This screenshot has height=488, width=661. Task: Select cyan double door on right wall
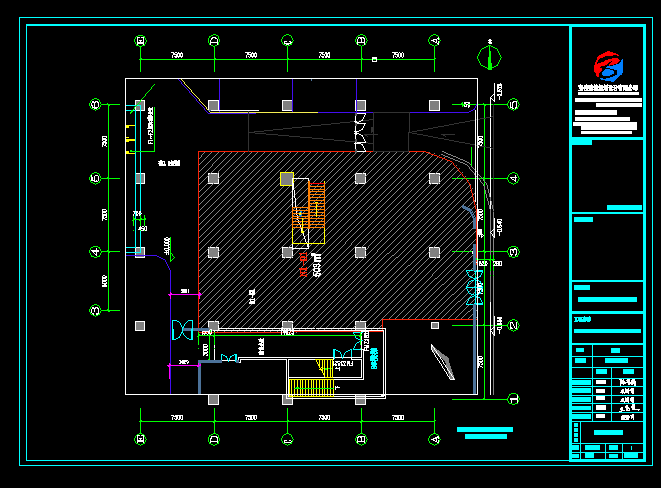click(474, 287)
